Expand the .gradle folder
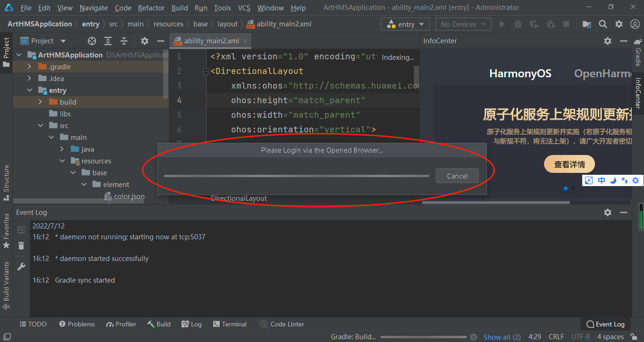644x342 pixels. 29,67
